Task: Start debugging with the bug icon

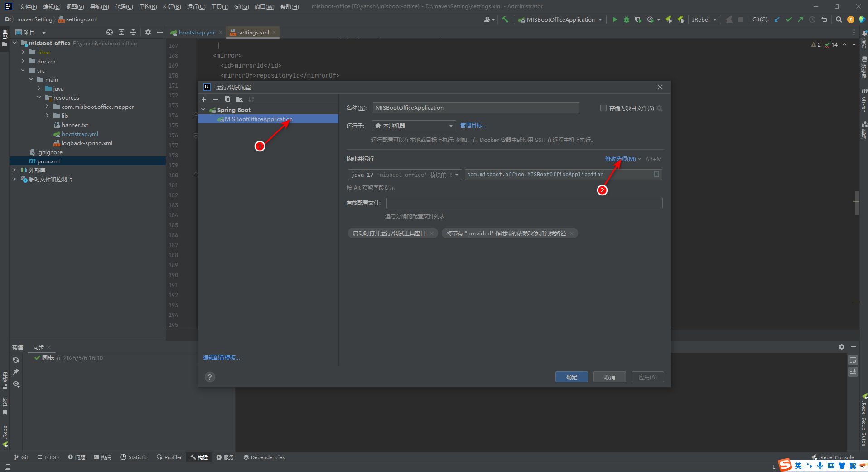Action: (627, 19)
